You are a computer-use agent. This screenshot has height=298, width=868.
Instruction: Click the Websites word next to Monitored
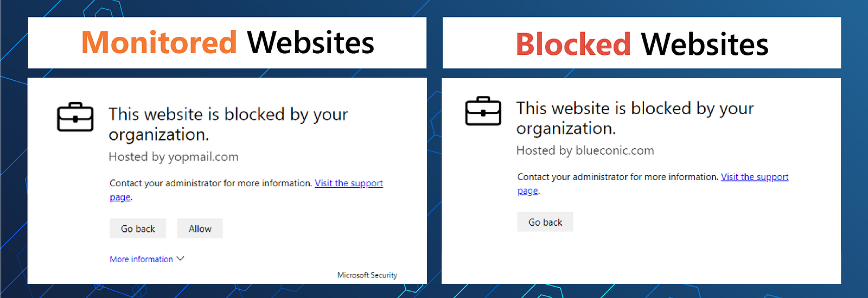point(310,43)
